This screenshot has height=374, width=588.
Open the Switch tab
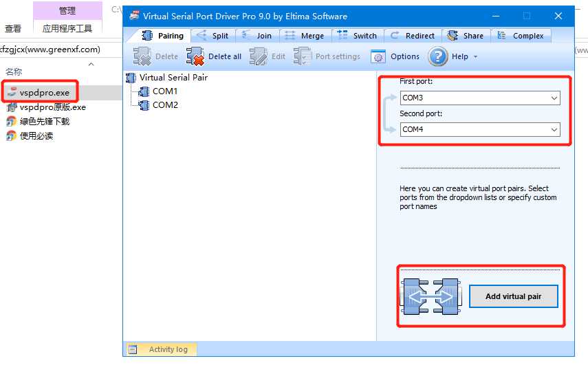[358, 36]
